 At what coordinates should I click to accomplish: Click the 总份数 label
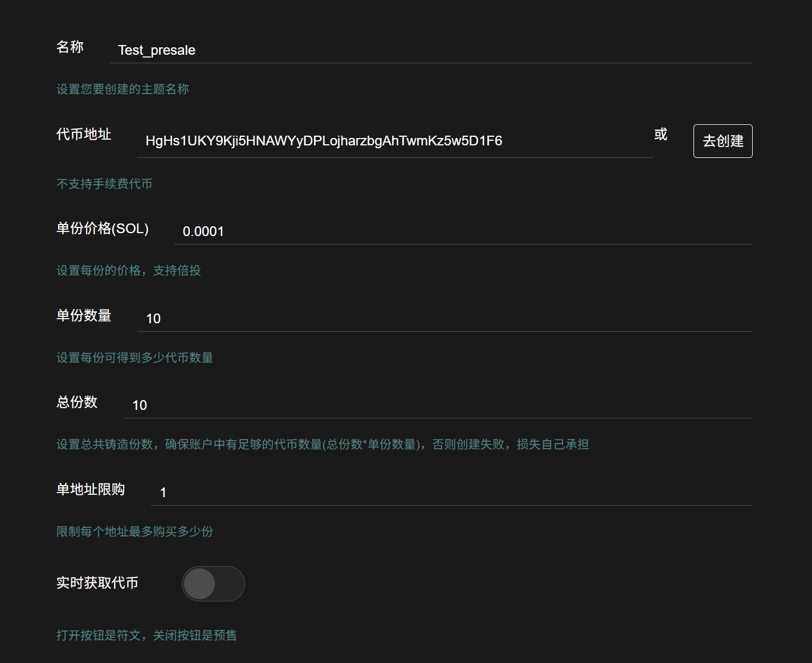pyautogui.click(x=77, y=402)
